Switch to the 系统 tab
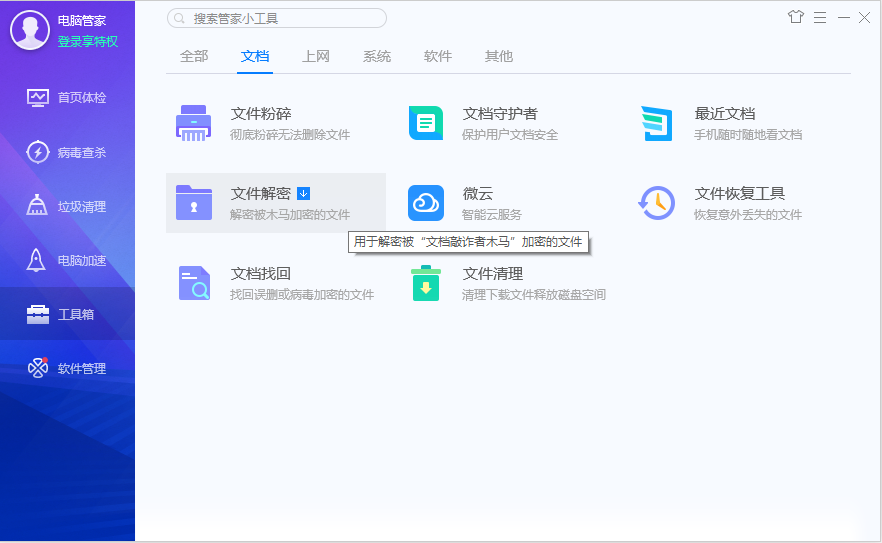 click(377, 56)
